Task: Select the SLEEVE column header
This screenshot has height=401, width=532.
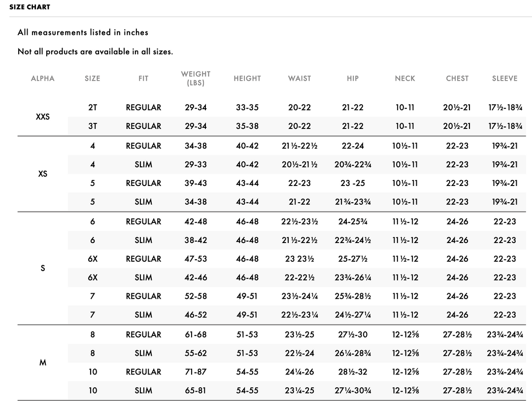Action: [x=505, y=78]
